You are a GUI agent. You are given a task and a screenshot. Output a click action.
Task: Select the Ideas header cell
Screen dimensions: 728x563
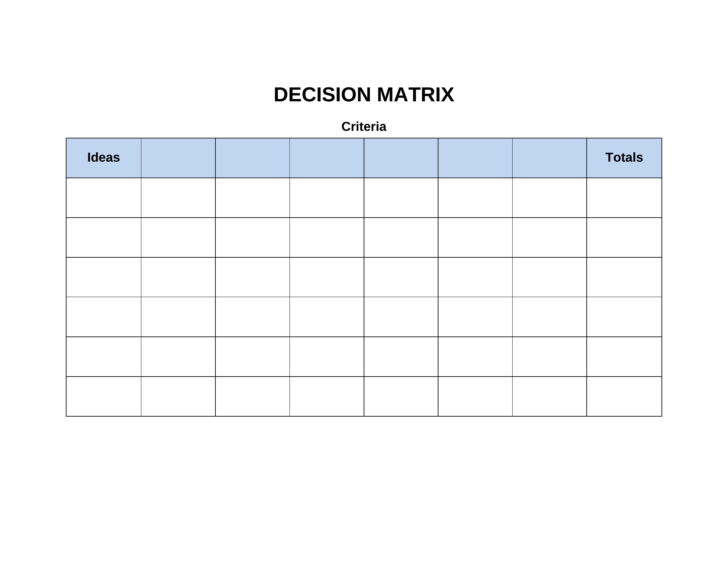point(104,158)
